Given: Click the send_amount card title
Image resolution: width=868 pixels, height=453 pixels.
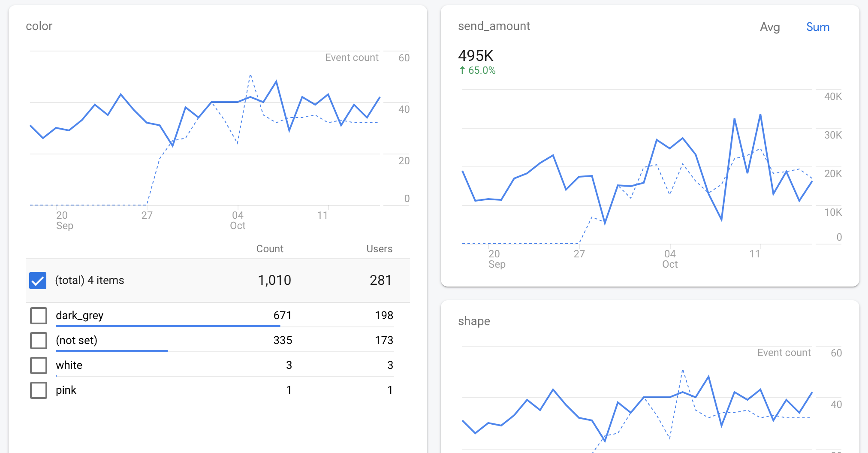Looking at the screenshot, I should click(494, 26).
